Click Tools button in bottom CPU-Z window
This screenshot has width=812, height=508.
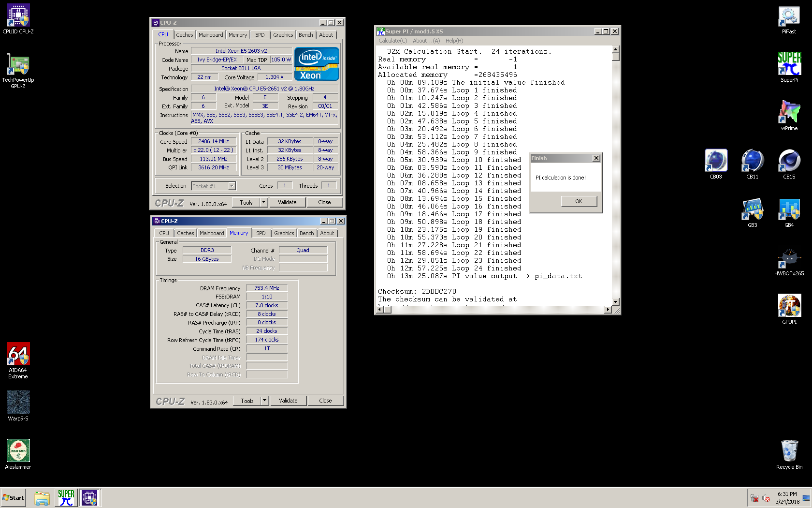click(247, 401)
